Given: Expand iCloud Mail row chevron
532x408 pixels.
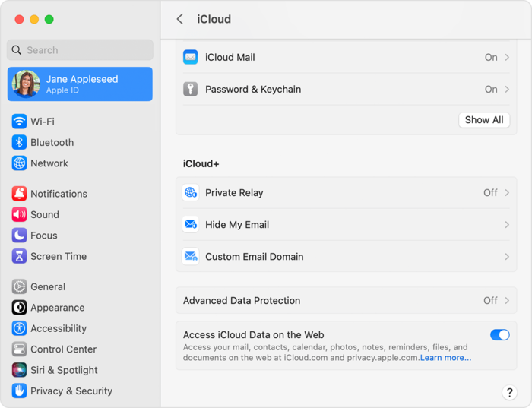Looking at the screenshot, I should (507, 57).
